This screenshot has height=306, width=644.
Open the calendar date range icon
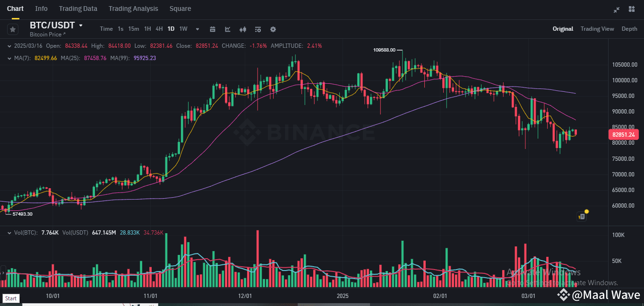[213, 29]
